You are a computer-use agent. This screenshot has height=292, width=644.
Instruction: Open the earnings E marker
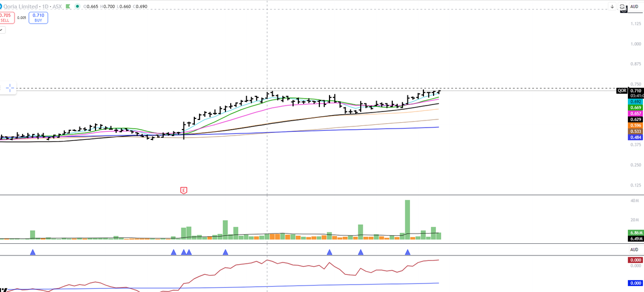click(x=184, y=190)
